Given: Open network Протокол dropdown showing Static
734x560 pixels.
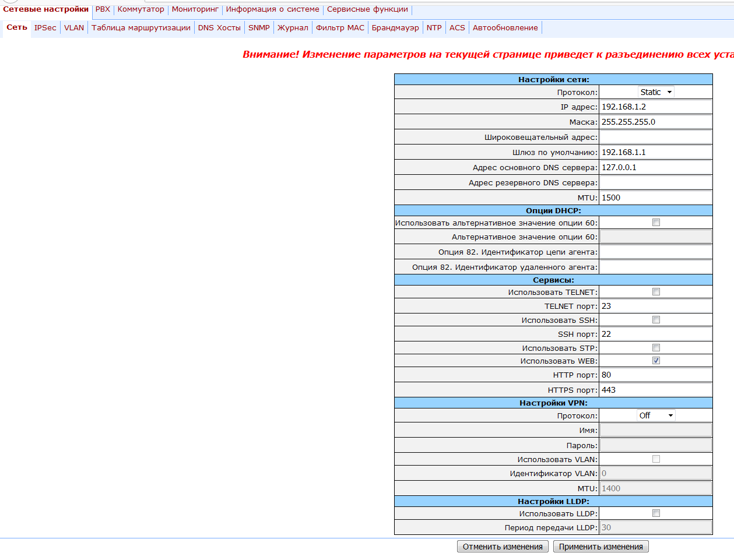Looking at the screenshot, I should tap(656, 92).
